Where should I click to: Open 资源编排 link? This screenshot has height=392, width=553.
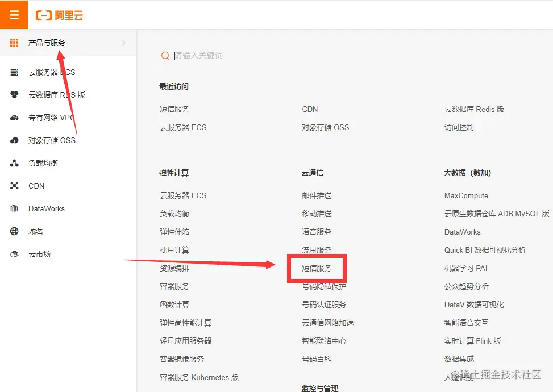click(174, 268)
